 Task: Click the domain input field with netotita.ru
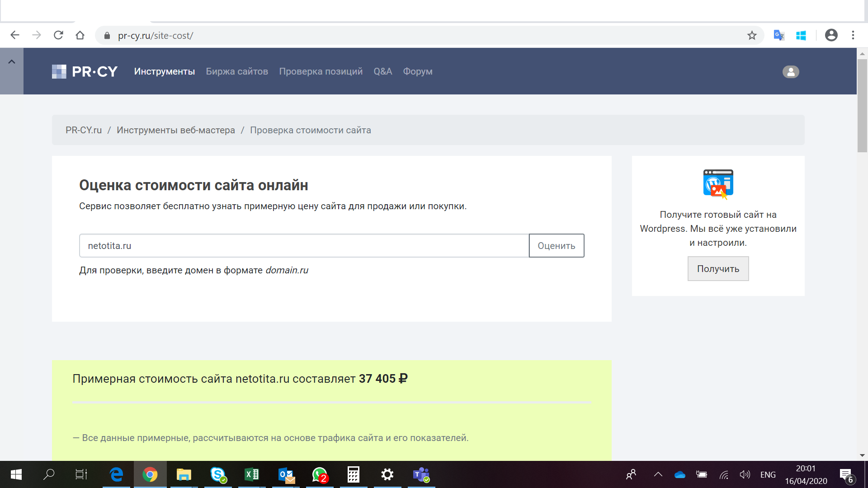coord(304,246)
